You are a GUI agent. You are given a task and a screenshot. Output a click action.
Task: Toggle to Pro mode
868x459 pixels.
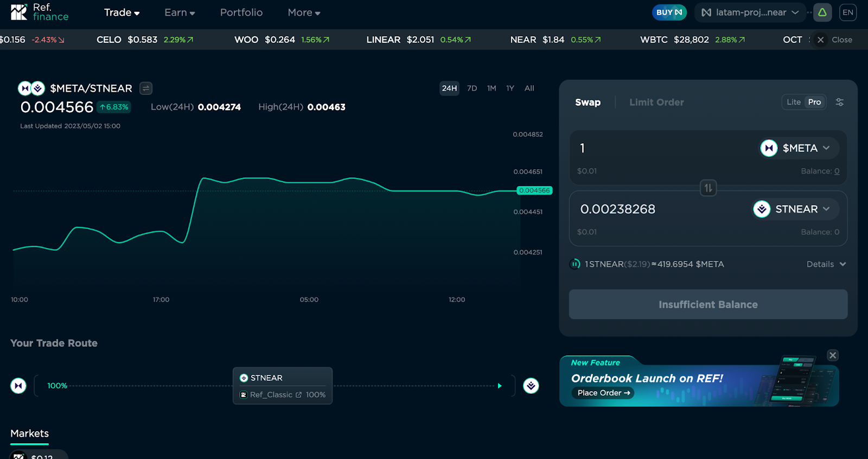pyautogui.click(x=814, y=102)
